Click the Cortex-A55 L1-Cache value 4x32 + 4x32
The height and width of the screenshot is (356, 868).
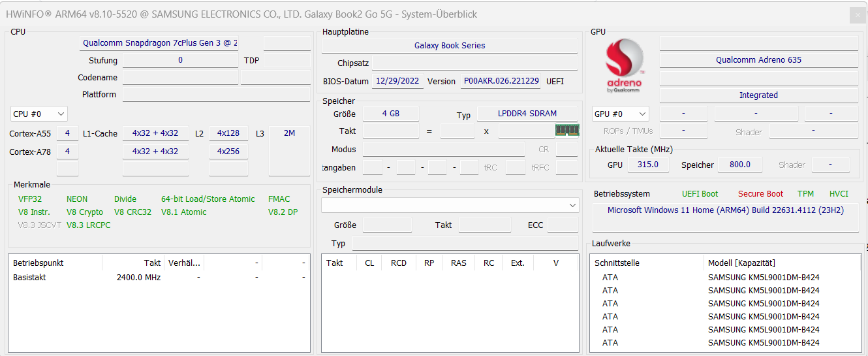[155, 133]
